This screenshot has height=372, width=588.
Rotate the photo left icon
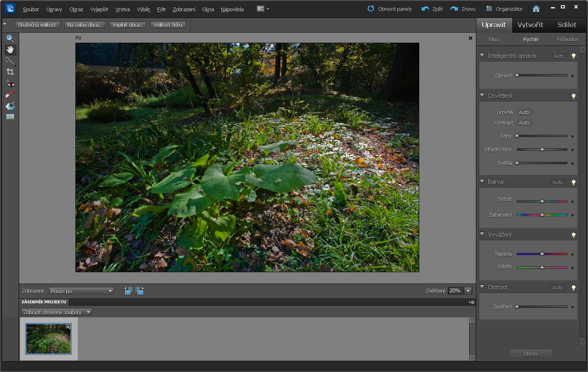[128, 291]
